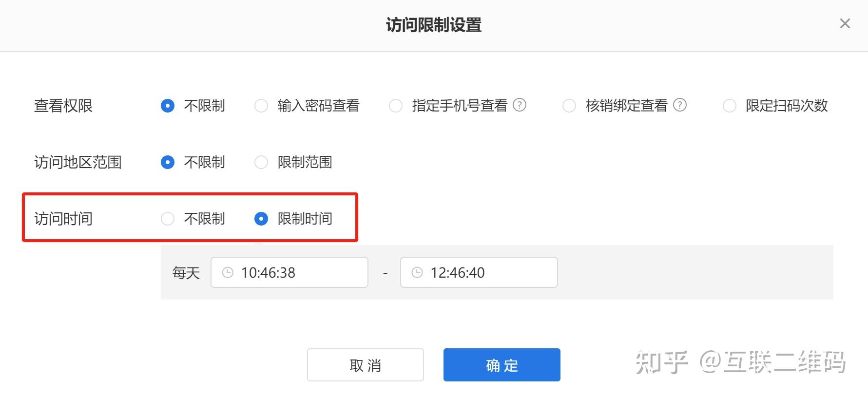Close the 访问限制设置 dialog
The image size is (868, 397).
[x=845, y=23]
